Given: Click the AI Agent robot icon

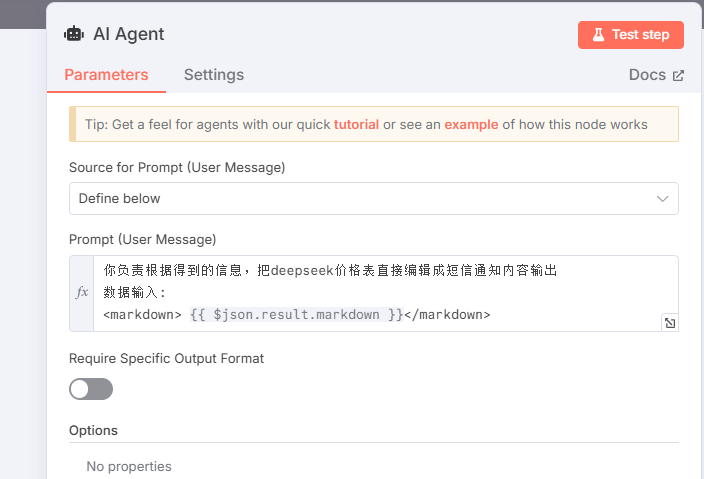Looking at the screenshot, I should tap(74, 34).
